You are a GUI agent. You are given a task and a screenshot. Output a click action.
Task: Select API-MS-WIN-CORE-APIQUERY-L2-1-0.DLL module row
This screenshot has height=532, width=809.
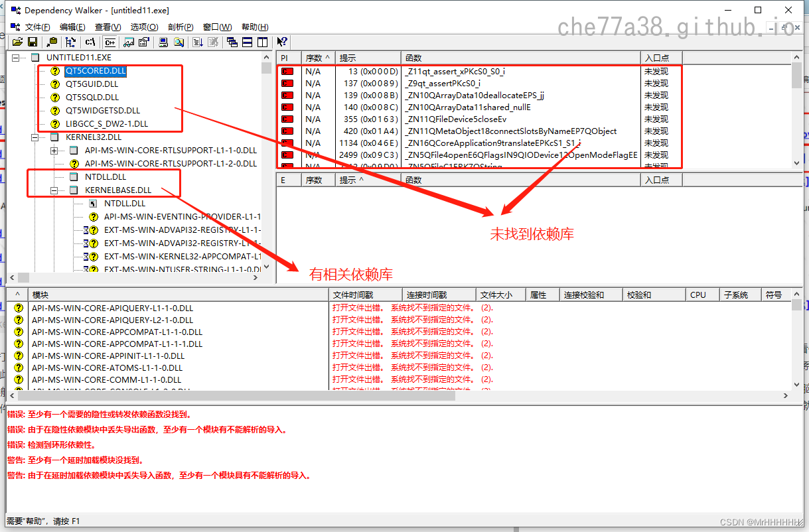point(398,320)
